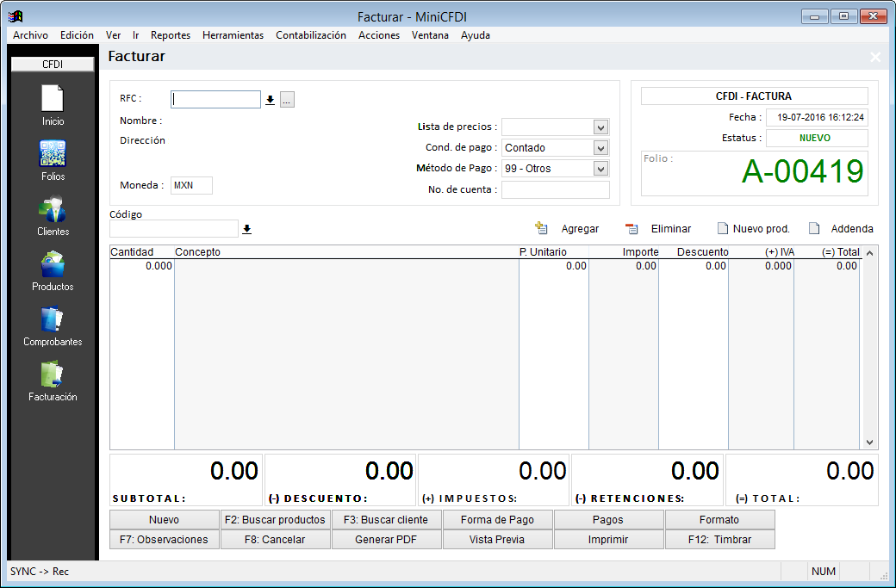Click the No. de cuenta field
Screen dimensions: 896x588
tap(556, 189)
